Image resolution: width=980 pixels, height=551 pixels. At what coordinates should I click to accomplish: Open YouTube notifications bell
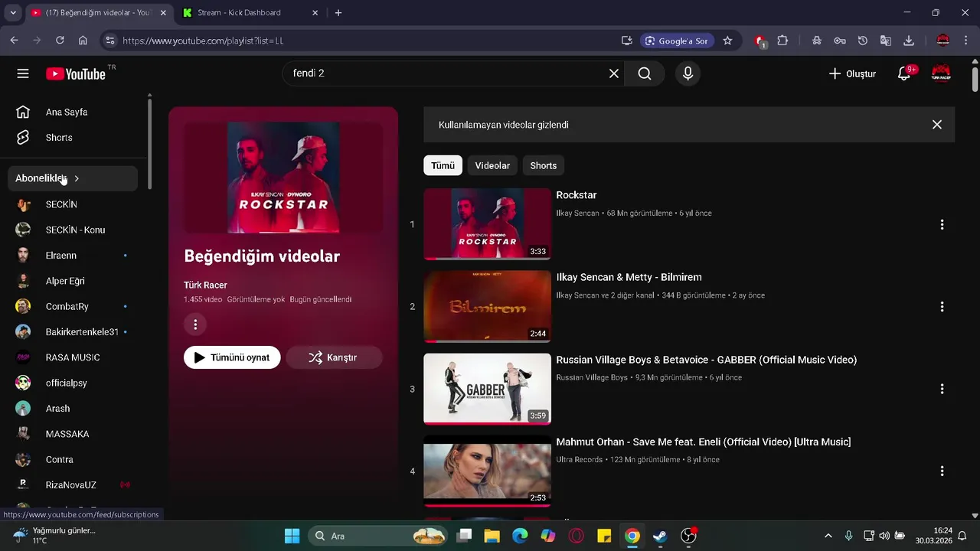[904, 73]
